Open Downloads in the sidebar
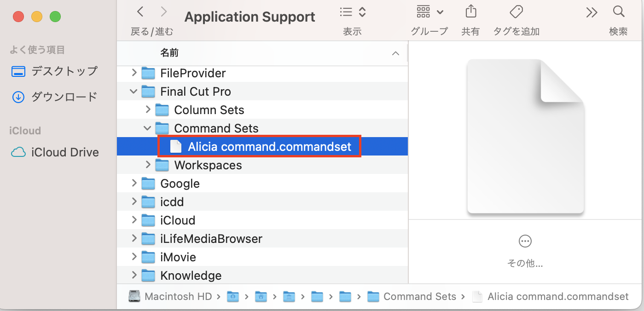The image size is (644, 311). [x=55, y=97]
